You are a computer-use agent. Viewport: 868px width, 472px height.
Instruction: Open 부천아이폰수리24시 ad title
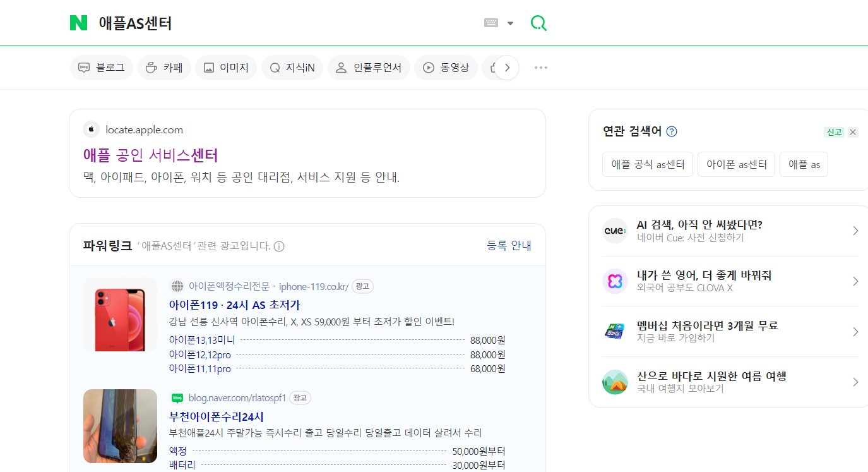tap(217, 416)
